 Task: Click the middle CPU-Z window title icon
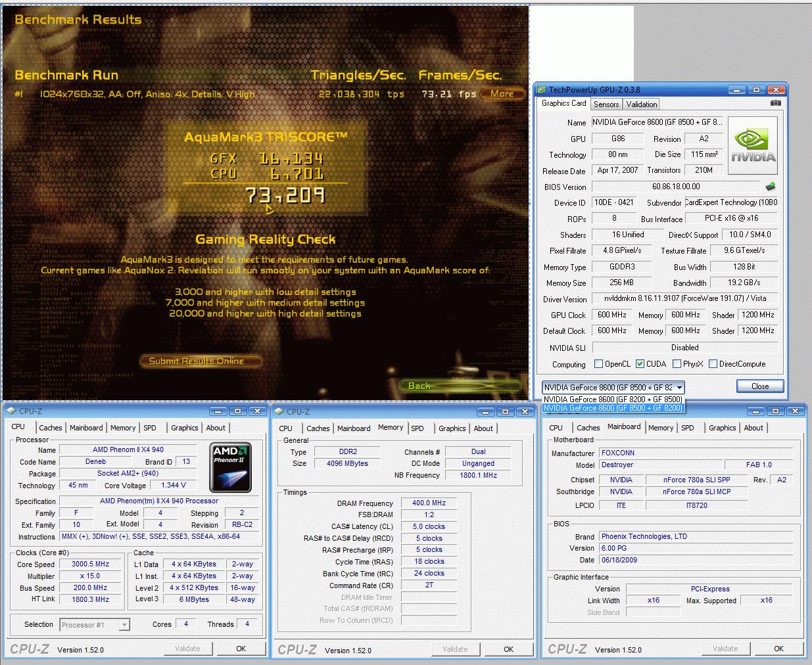click(279, 411)
